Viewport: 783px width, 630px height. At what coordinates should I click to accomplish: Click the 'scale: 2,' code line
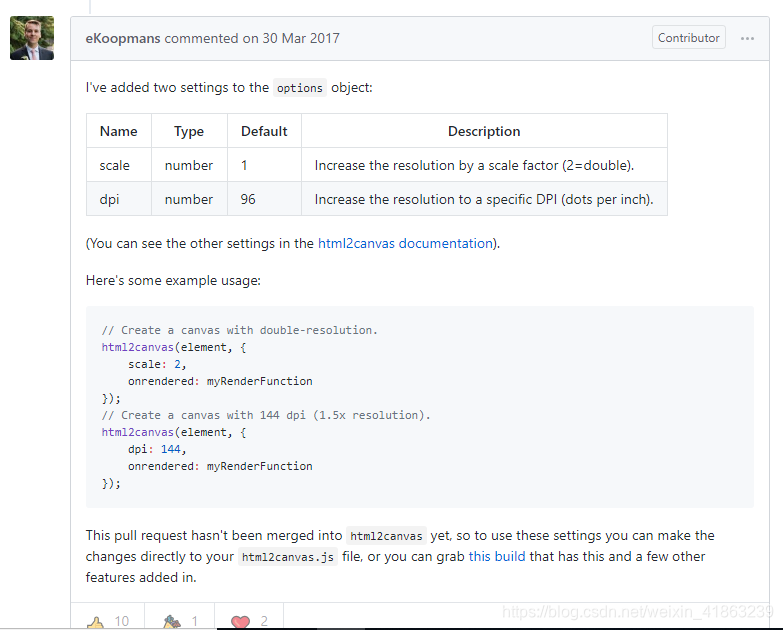coord(157,364)
